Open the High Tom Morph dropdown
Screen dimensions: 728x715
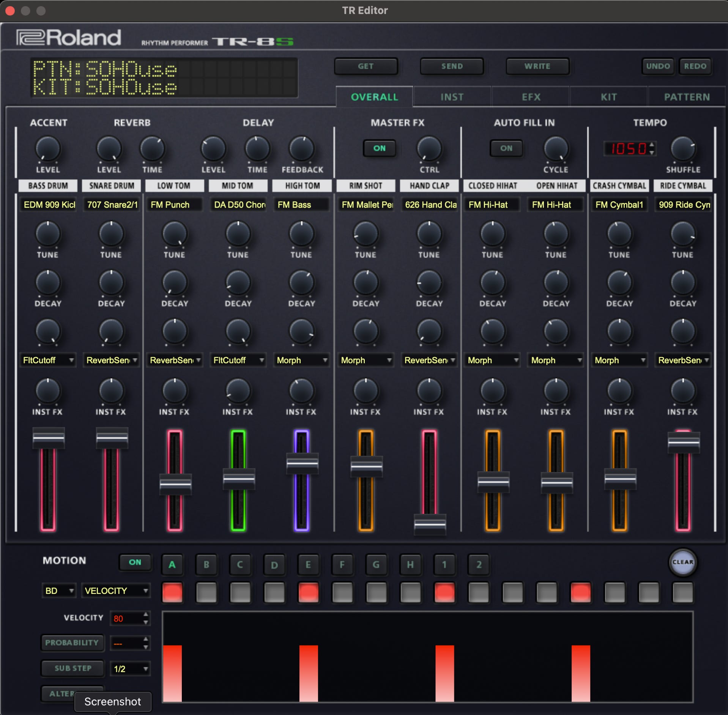(302, 360)
